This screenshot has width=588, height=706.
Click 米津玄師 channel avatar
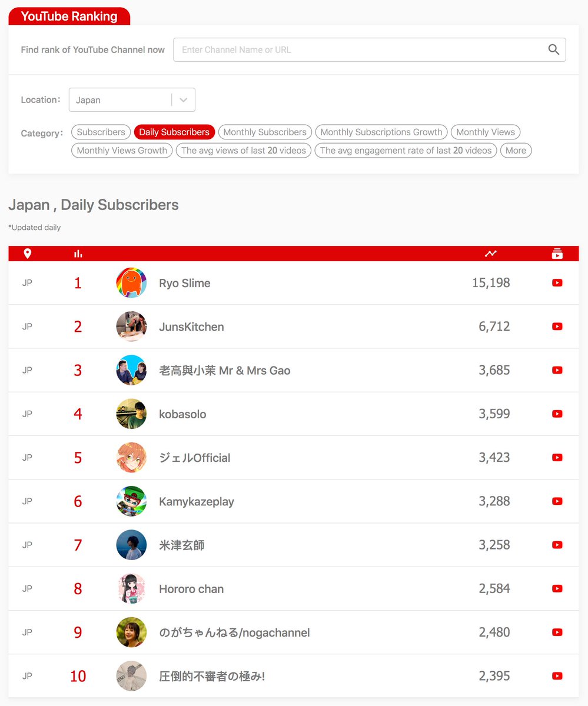point(131,545)
